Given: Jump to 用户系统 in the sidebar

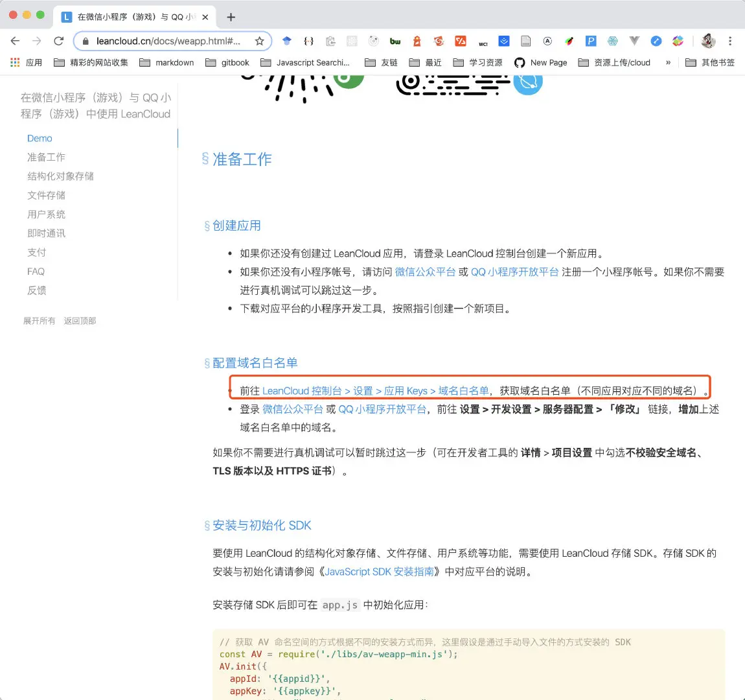Looking at the screenshot, I should (x=46, y=215).
